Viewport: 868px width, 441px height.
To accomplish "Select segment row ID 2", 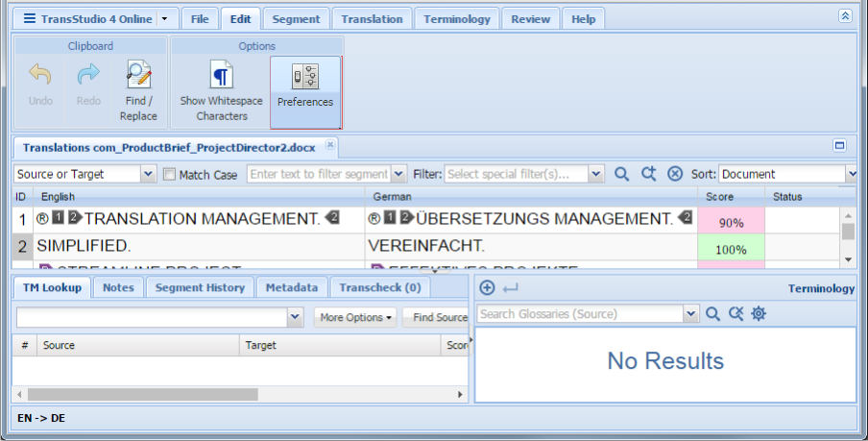I will (x=22, y=247).
